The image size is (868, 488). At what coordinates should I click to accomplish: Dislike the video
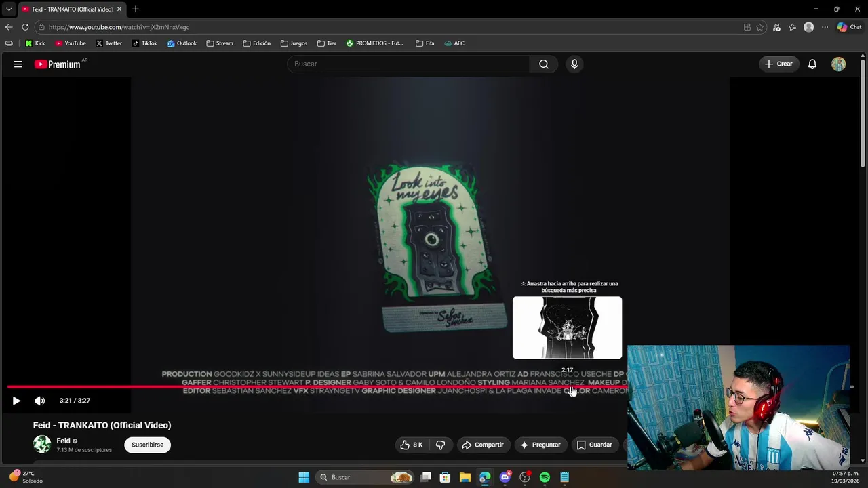click(x=440, y=445)
